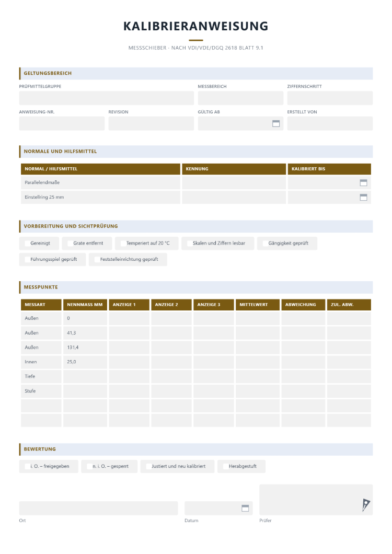
Task: Click the Einstellring 25 mm cell
Action: [x=100, y=197]
